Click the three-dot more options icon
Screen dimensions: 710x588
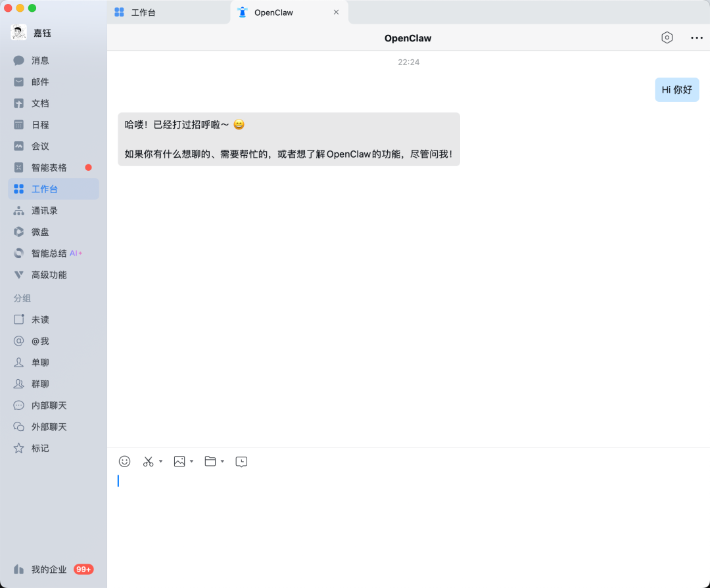pyautogui.click(x=696, y=37)
